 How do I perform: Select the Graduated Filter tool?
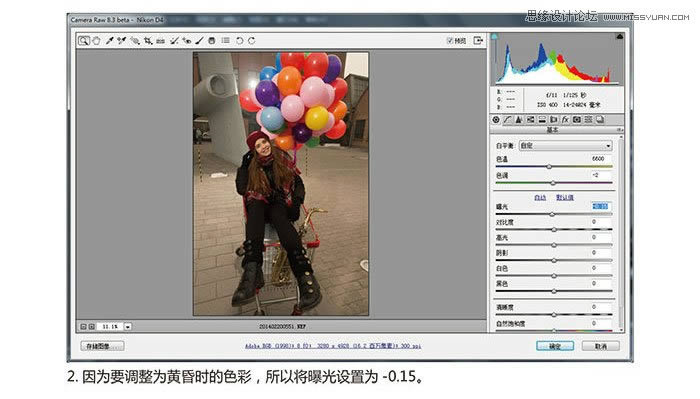(212, 41)
